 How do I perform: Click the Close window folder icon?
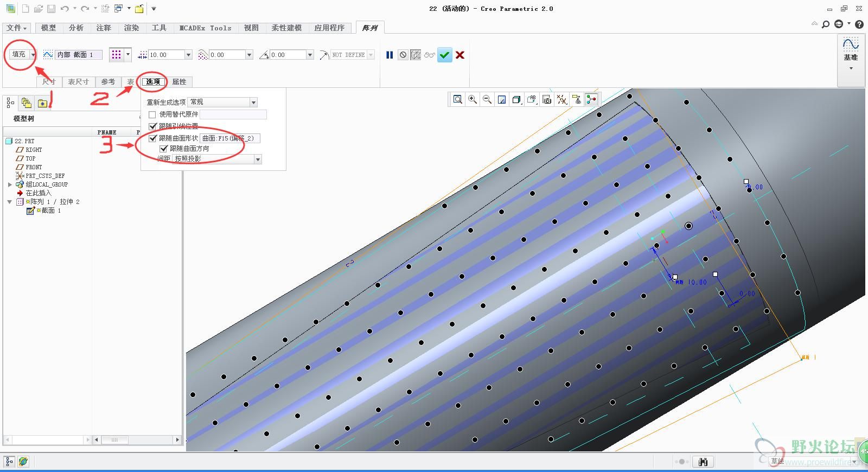(139, 9)
